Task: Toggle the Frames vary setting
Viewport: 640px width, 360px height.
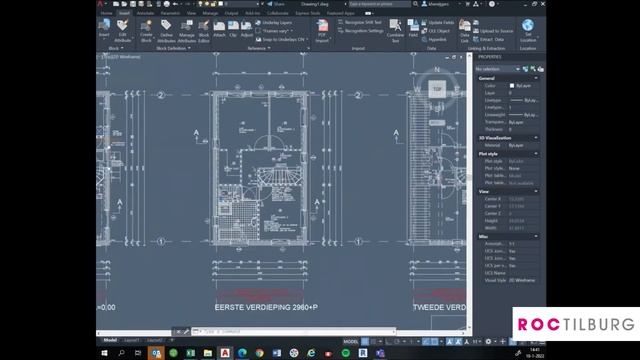Action: pyautogui.click(x=274, y=31)
